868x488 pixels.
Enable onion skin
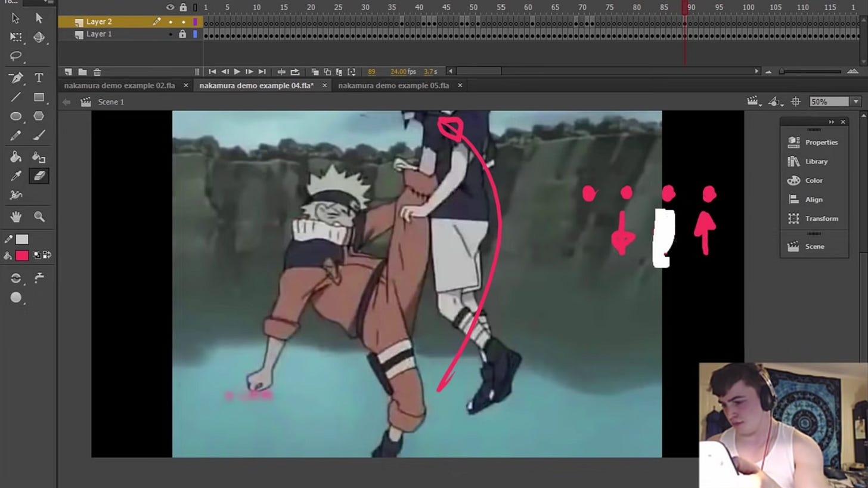(x=315, y=72)
